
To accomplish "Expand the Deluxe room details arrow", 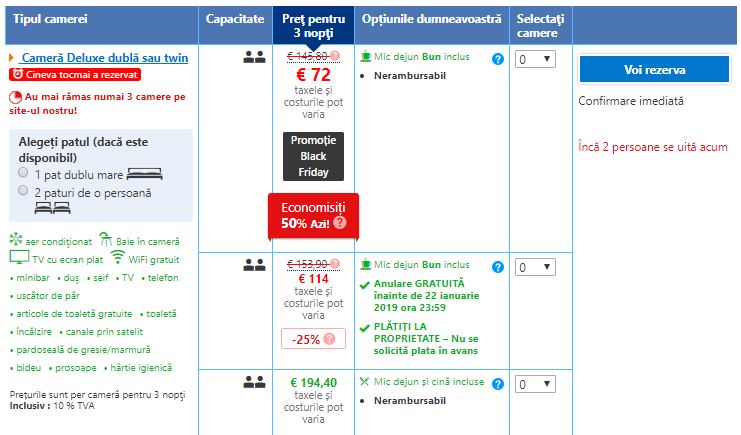I will (11, 59).
